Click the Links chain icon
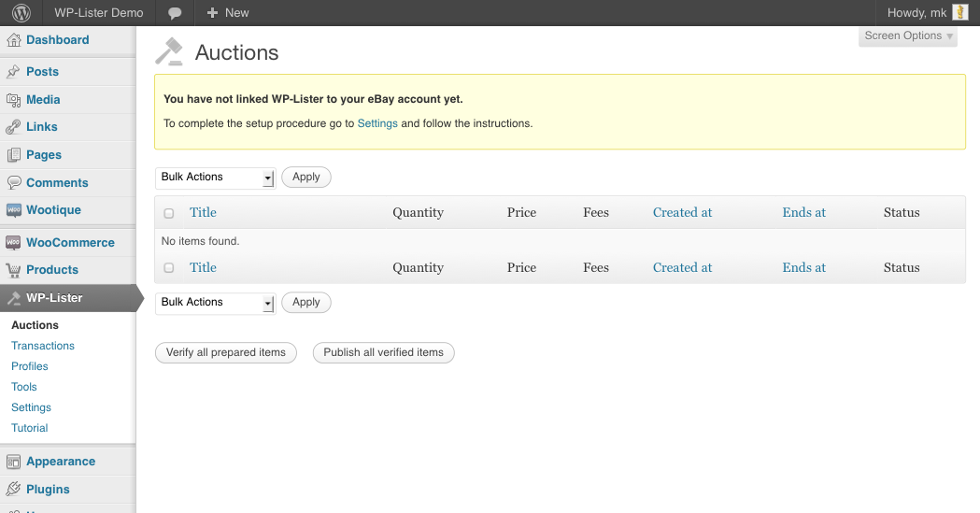 14,127
